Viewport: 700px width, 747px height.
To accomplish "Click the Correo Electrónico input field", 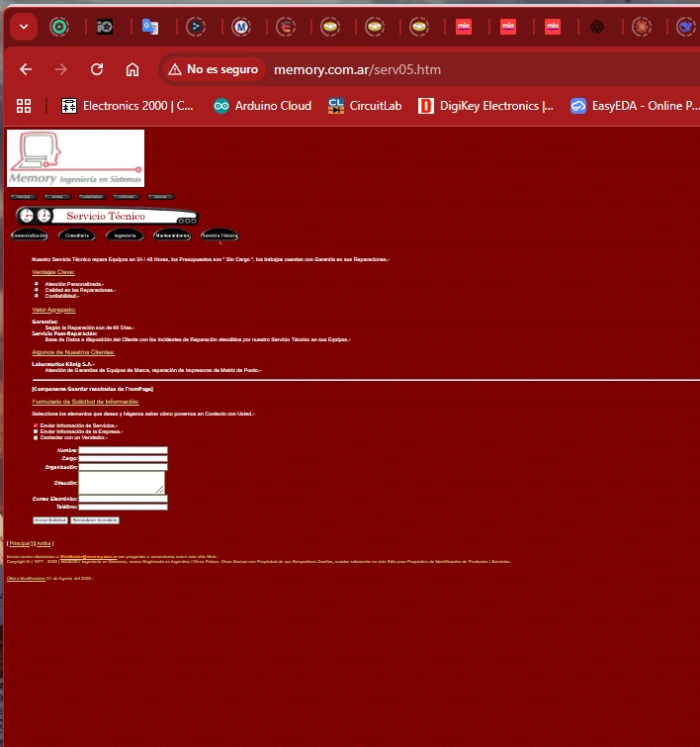I will click(123, 499).
